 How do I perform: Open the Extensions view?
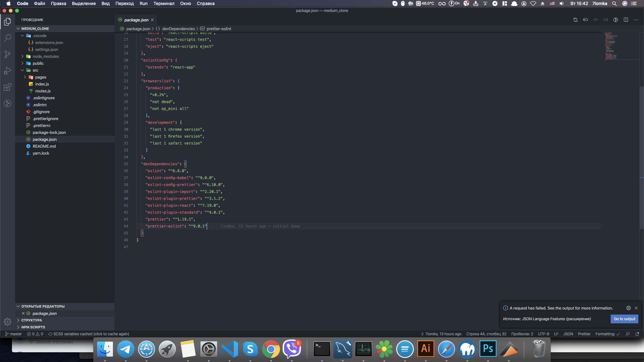pos(7,87)
